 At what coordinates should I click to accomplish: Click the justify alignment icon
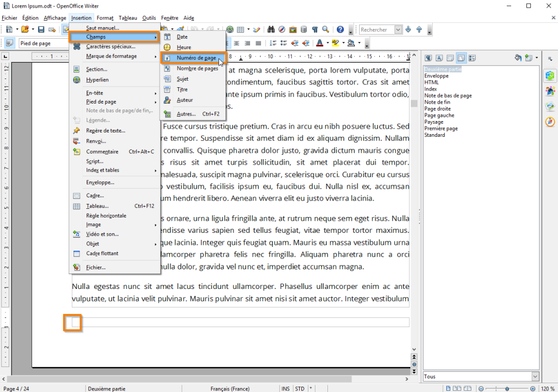click(x=258, y=43)
